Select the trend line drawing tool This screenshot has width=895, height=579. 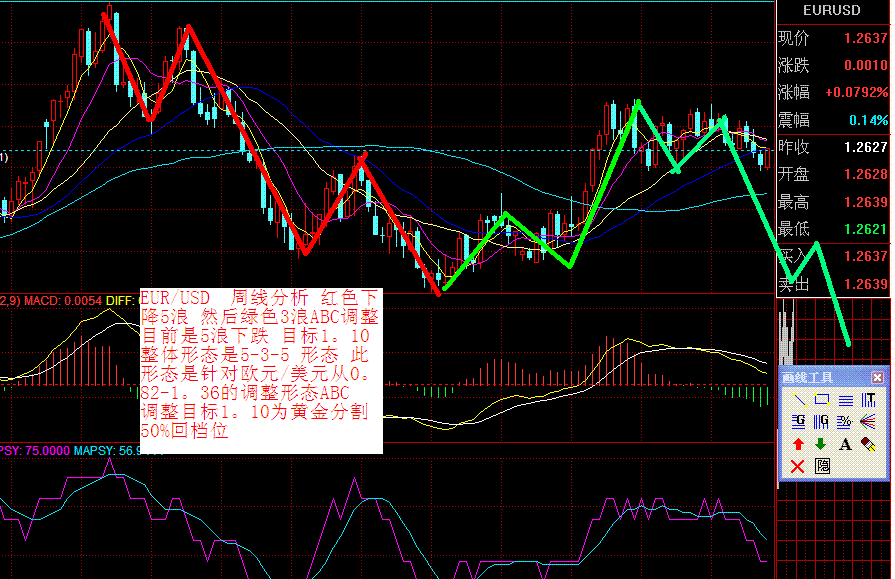point(798,400)
